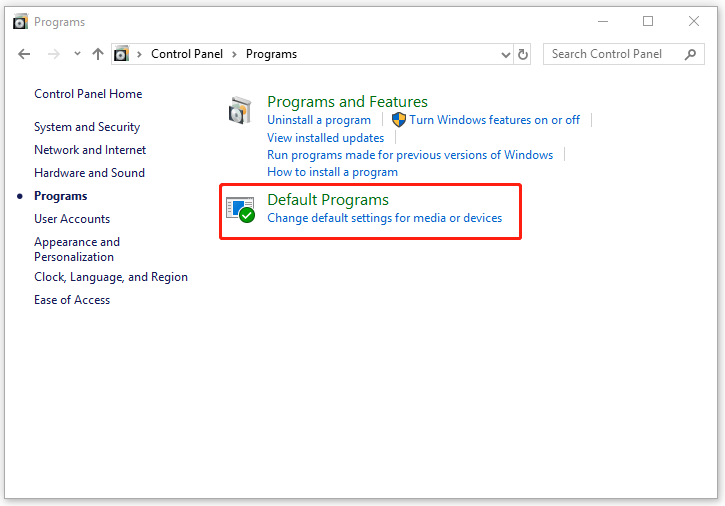Open How to install a program
This screenshot has height=506, width=725.
click(332, 172)
